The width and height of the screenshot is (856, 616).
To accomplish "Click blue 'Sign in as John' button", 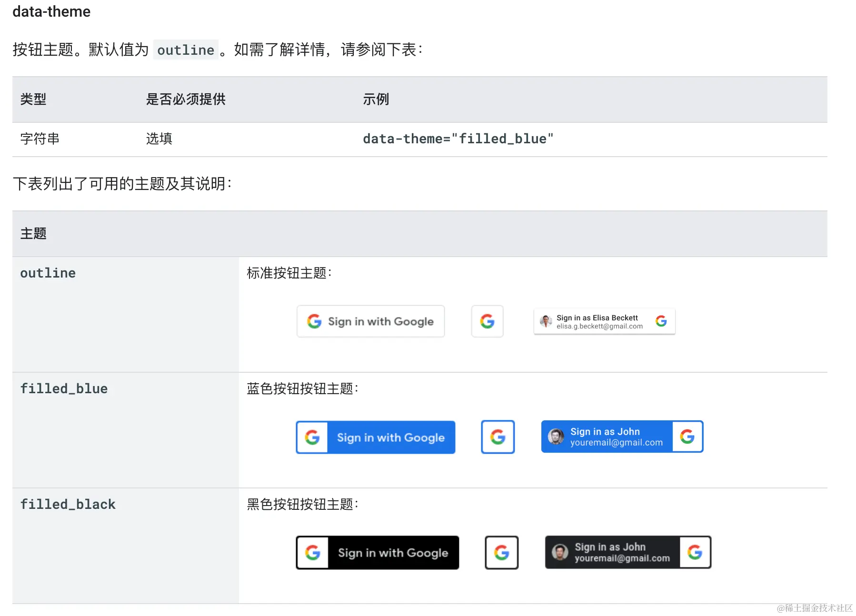I will click(622, 437).
